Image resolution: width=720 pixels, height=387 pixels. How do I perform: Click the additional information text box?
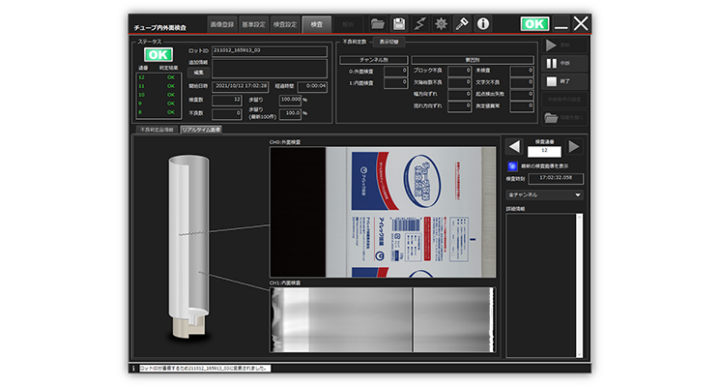(x=270, y=68)
